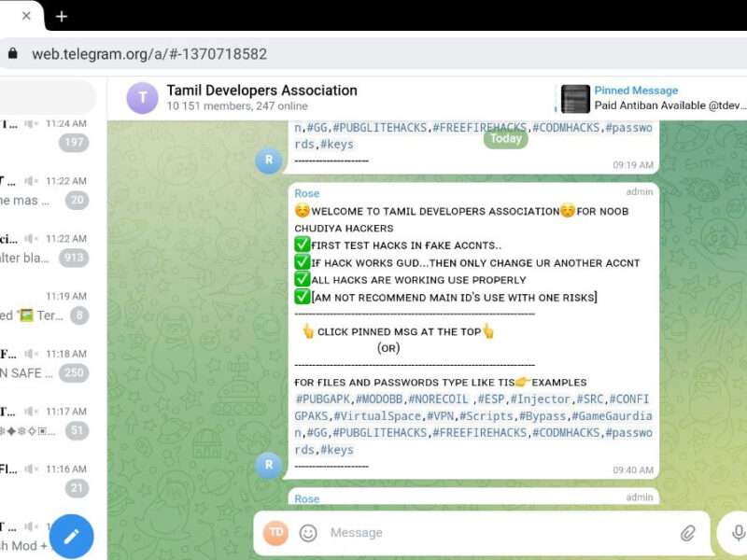The image size is (747, 560).
Task: Open the emoji picker smiley icon
Action: (x=308, y=533)
